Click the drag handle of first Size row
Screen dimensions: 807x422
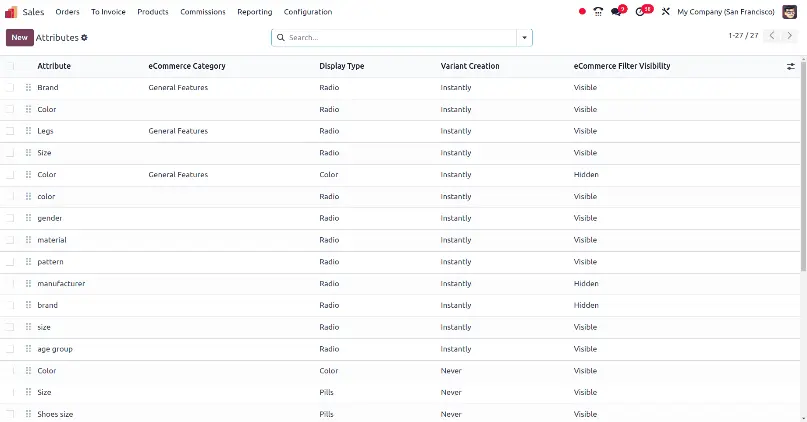click(x=28, y=153)
